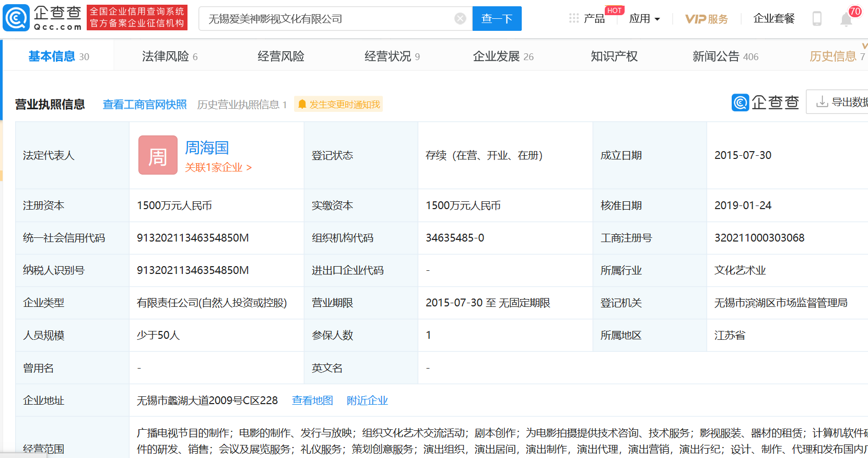The image size is (868, 458).
Task: Select organization code 34635485-0
Action: [455, 238]
